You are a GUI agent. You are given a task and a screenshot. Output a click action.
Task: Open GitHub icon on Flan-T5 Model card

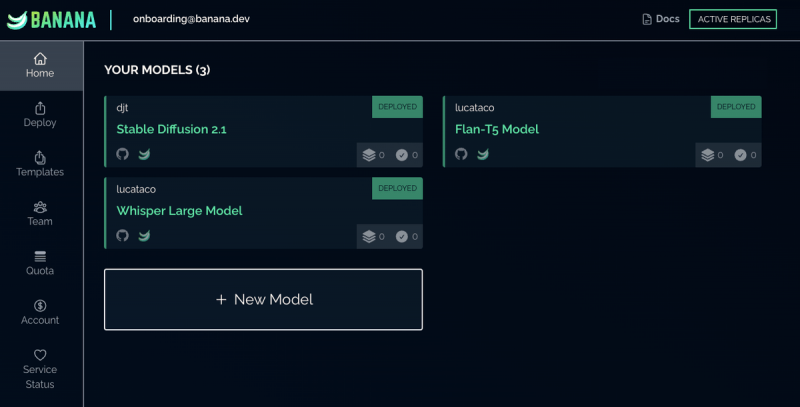(461, 154)
